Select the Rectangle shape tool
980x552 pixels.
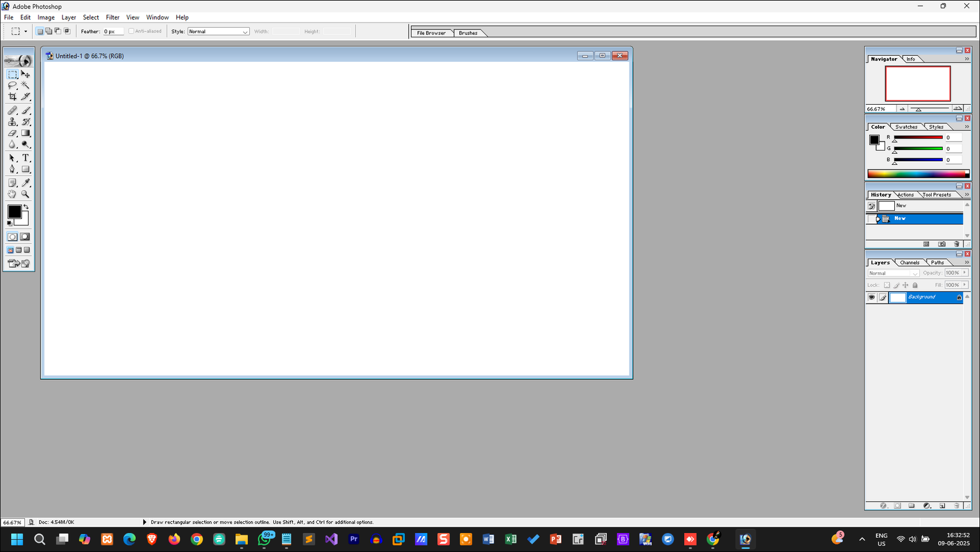(26, 169)
